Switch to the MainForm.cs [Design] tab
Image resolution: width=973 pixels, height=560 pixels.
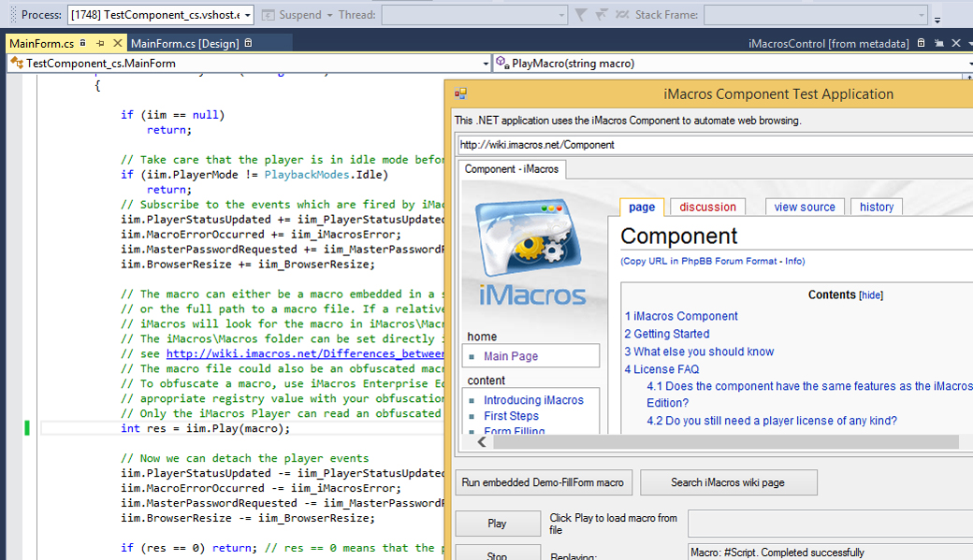pyautogui.click(x=185, y=43)
